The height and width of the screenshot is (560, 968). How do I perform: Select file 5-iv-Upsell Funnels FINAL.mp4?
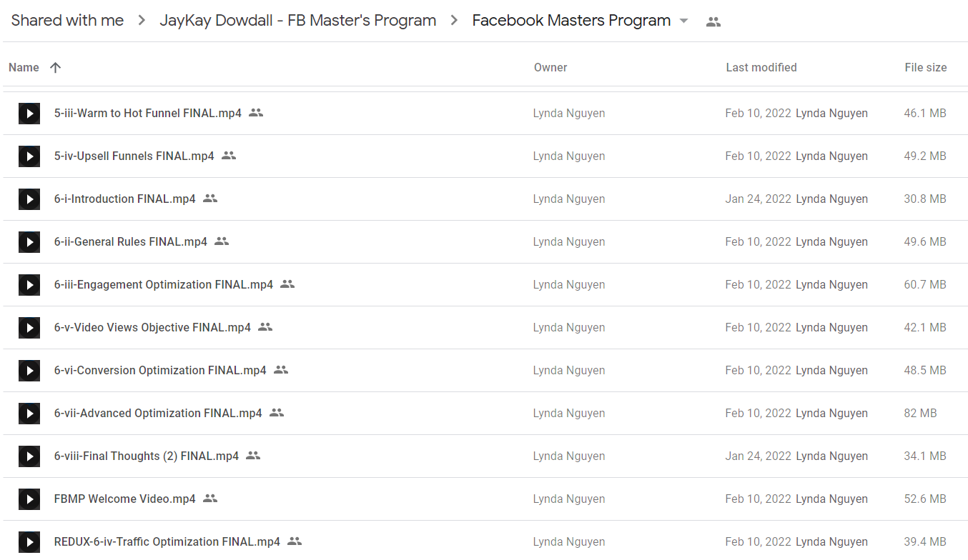click(x=134, y=156)
